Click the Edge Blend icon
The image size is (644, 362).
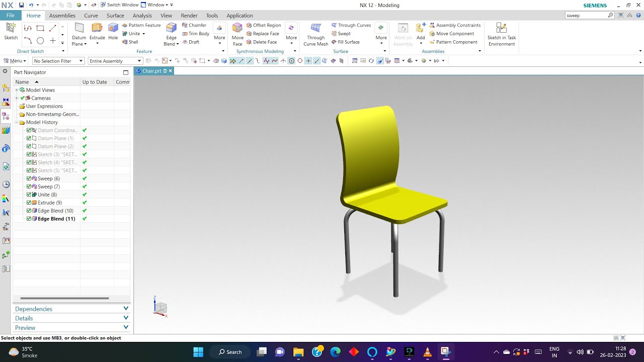(172, 28)
